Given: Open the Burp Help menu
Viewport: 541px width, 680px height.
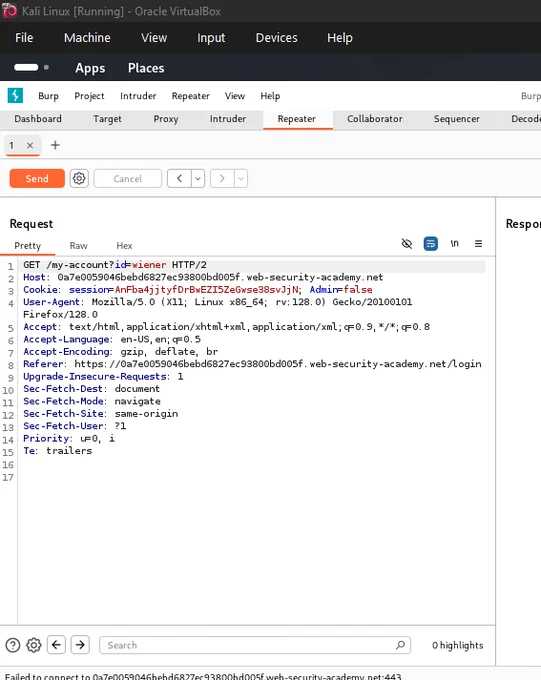Looking at the screenshot, I should click(x=270, y=96).
